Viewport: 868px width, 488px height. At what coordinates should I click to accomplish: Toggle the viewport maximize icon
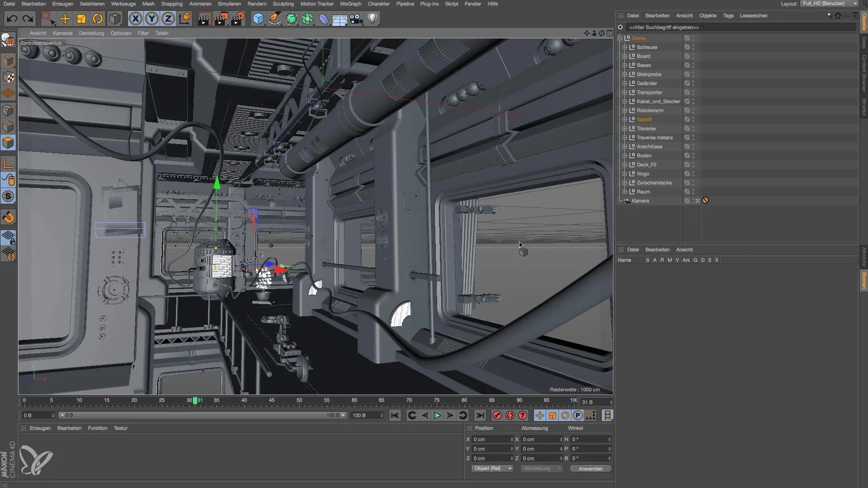click(609, 33)
